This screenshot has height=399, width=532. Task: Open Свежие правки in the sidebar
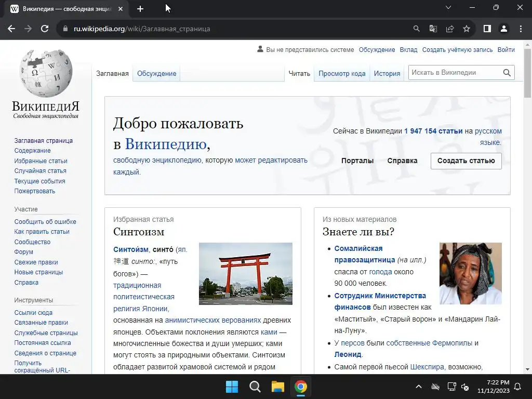click(x=36, y=262)
